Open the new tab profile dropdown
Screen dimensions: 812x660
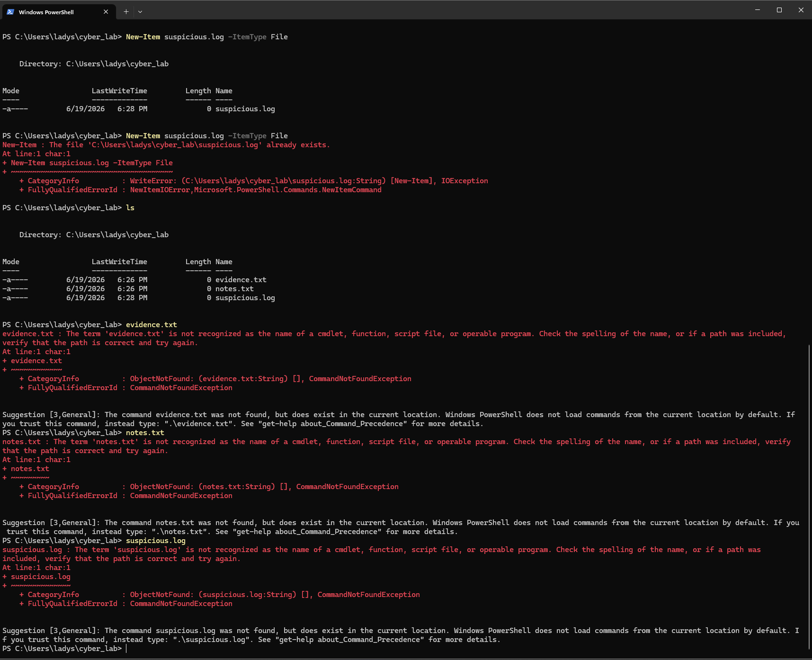coord(140,12)
